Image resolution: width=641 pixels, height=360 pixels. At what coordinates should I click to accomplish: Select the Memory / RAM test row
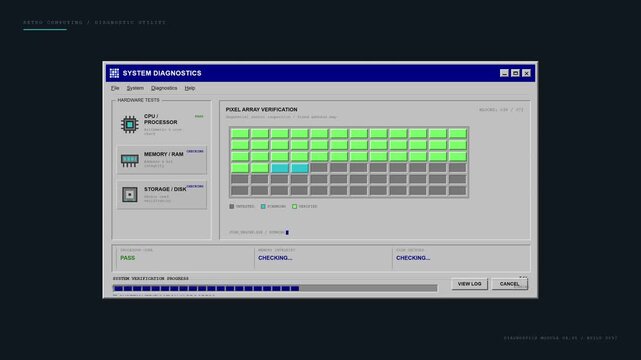pos(162,160)
